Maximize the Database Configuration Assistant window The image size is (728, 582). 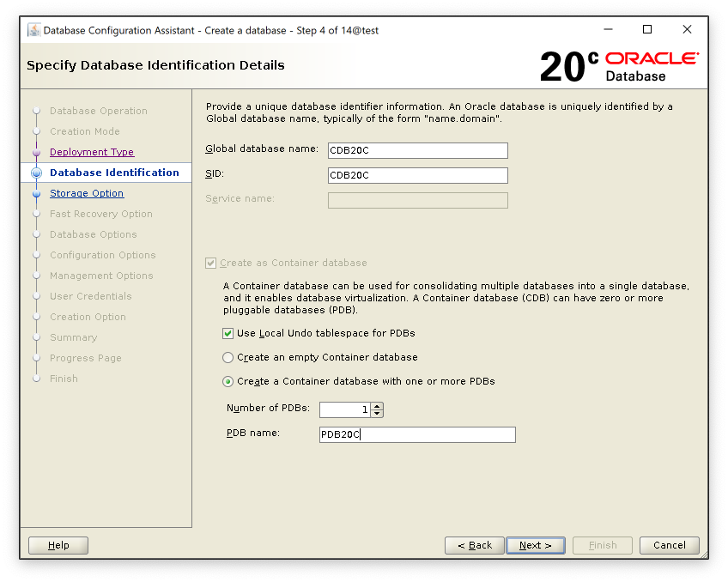tap(647, 29)
